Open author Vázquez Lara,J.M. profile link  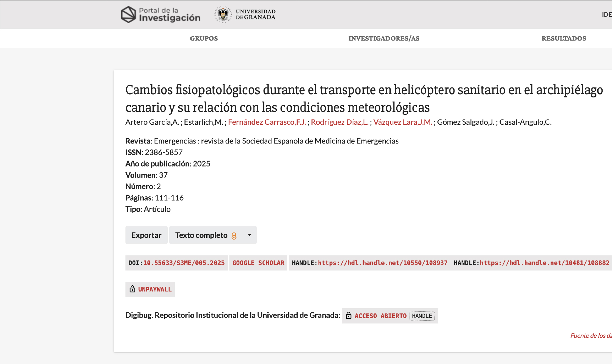coord(403,122)
